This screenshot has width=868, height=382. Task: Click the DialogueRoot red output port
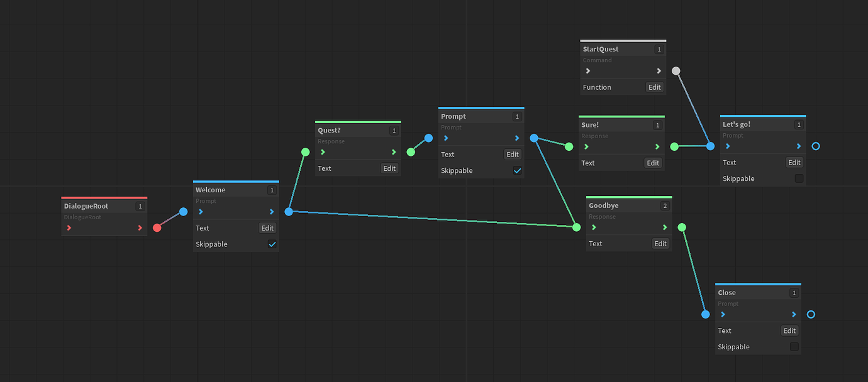[x=157, y=227]
